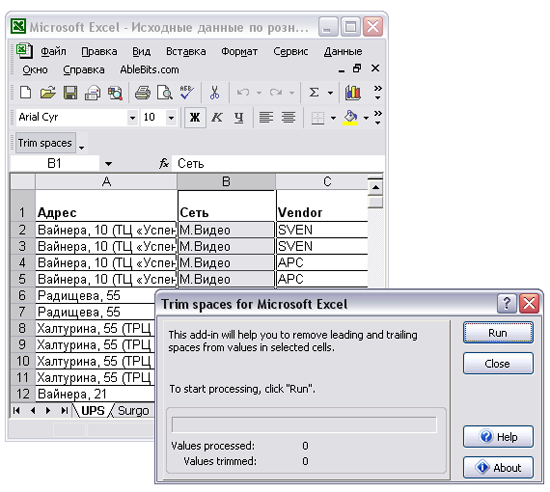The image size is (550, 492).
Task: Open the Формат menu
Action: 240,52
